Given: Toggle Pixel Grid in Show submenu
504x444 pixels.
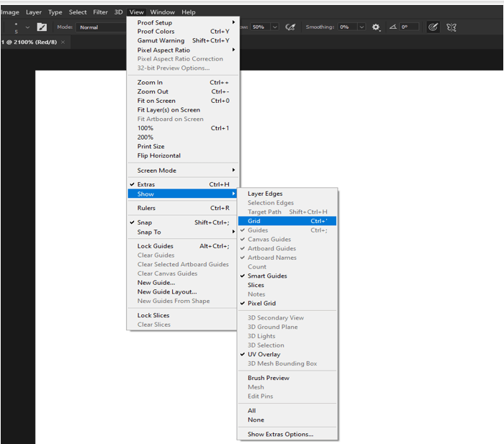Looking at the screenshot, I should click(261, 304).
